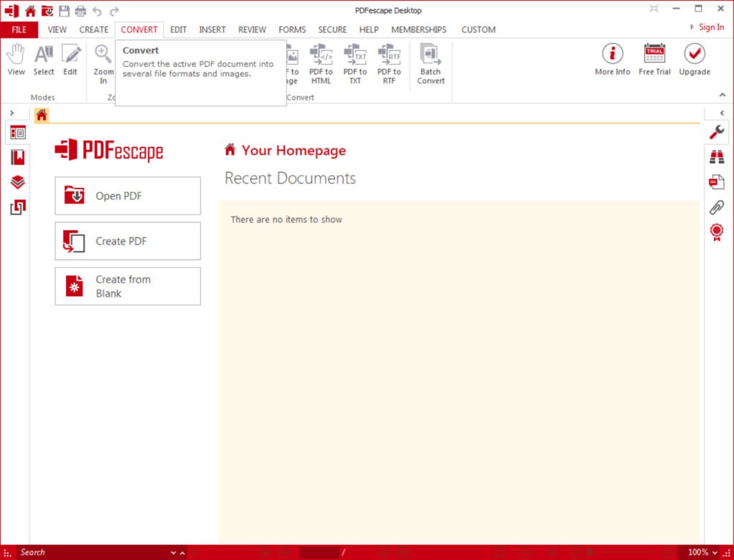Click the Home icon in the quick access toolbar
Image resolution: width=734 pixels, height=560 pixels.
[x=30, y=10]
